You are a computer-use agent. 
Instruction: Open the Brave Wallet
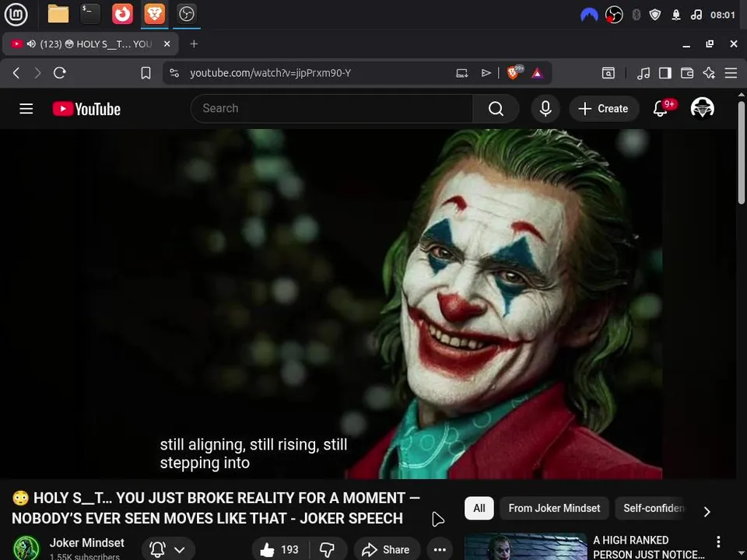tap(687, 73)
